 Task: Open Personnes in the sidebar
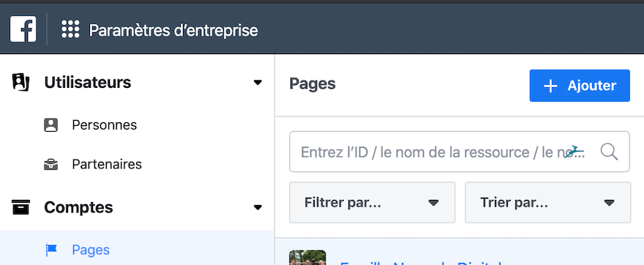click(105, 125)
